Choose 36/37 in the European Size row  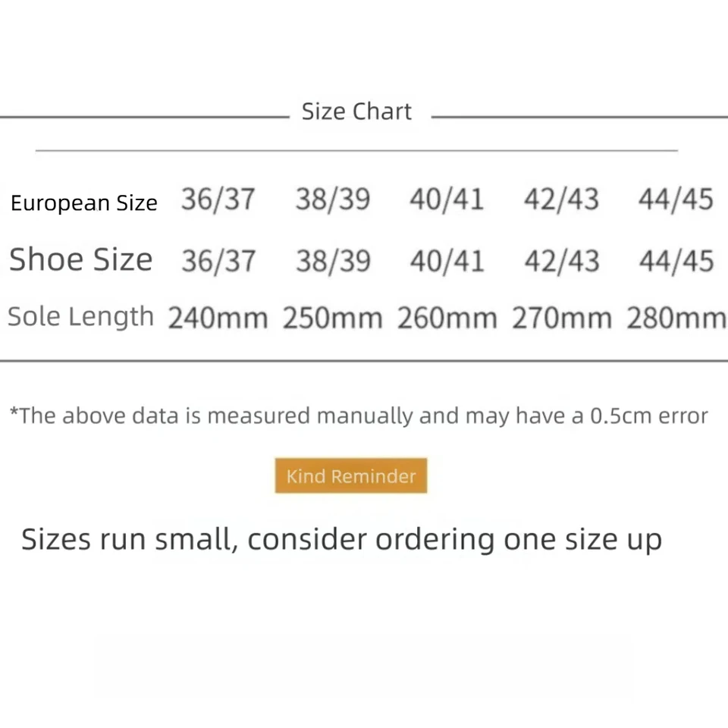(x=218, y=200)
